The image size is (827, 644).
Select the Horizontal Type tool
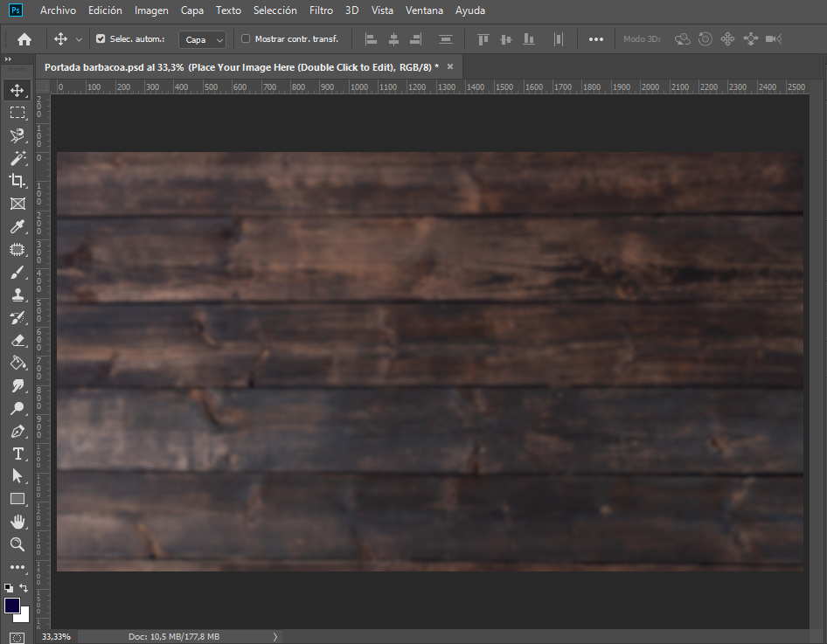[x=17, y=454]
